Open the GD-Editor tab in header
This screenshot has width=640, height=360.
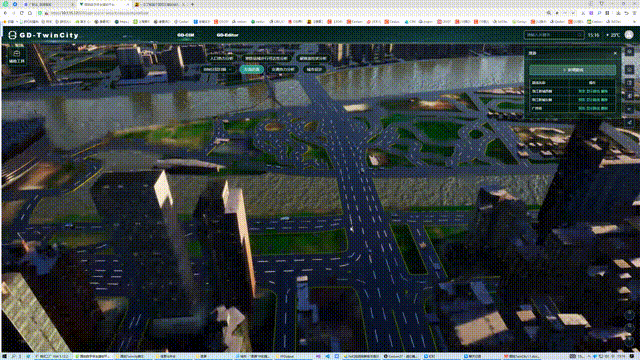(227, 35)
